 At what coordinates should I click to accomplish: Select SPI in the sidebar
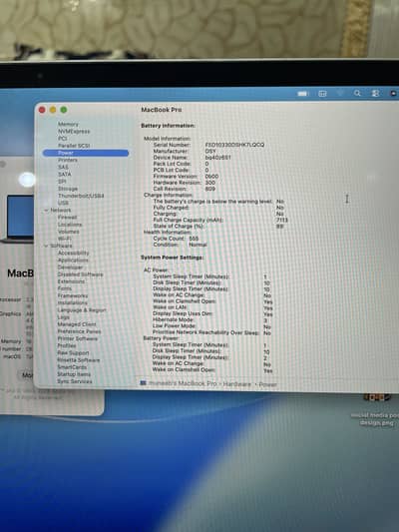point(62,182)
